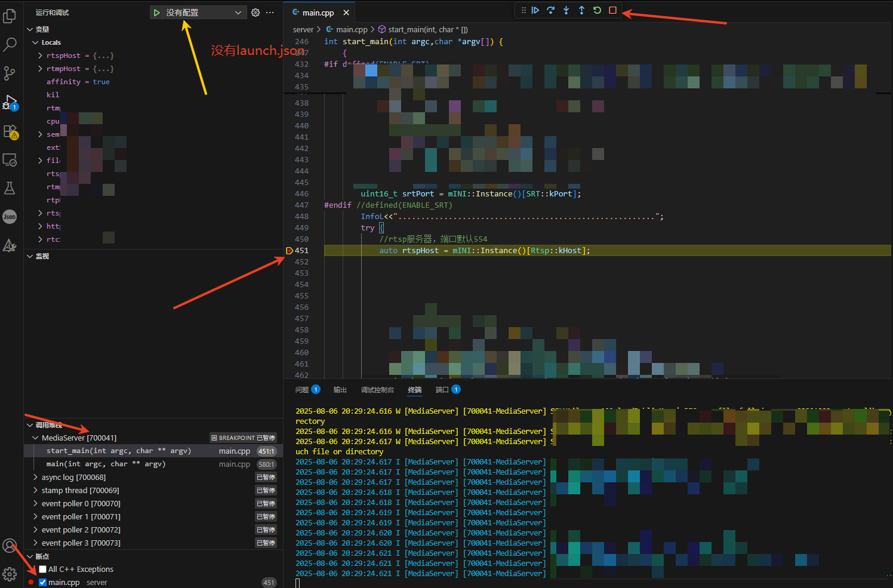Screen dimensions: 893x588
Task: Open debug view more actions menu
Action: 270,13
